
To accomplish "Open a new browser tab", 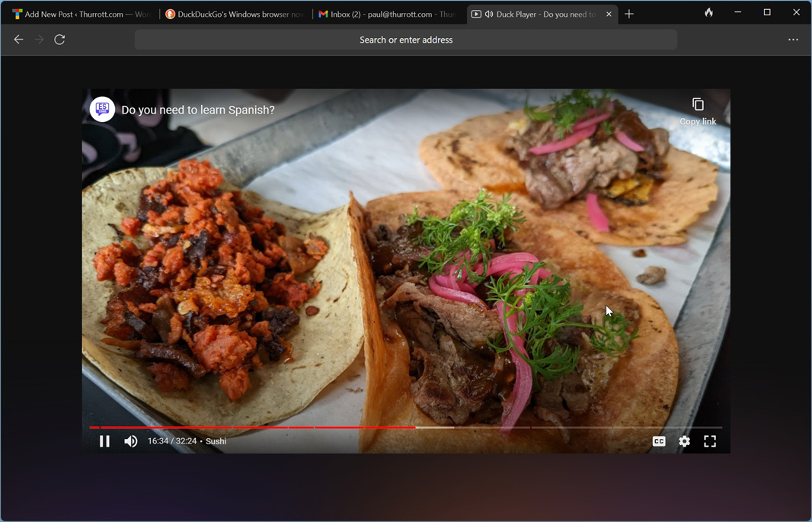I will point(629,14).
